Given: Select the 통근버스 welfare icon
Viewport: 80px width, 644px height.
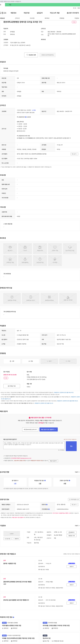Looking at the screenshot, I should pyautogui.click(x=10, y=248).
